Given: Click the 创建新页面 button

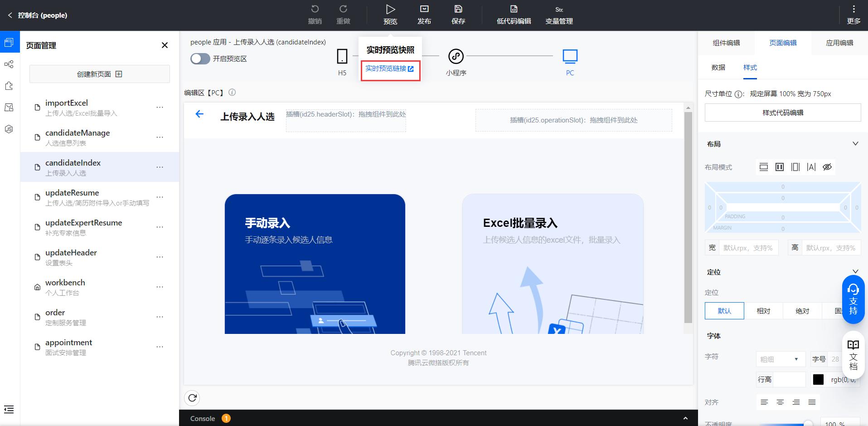Looking at the screenshot, I should [100, 74].
